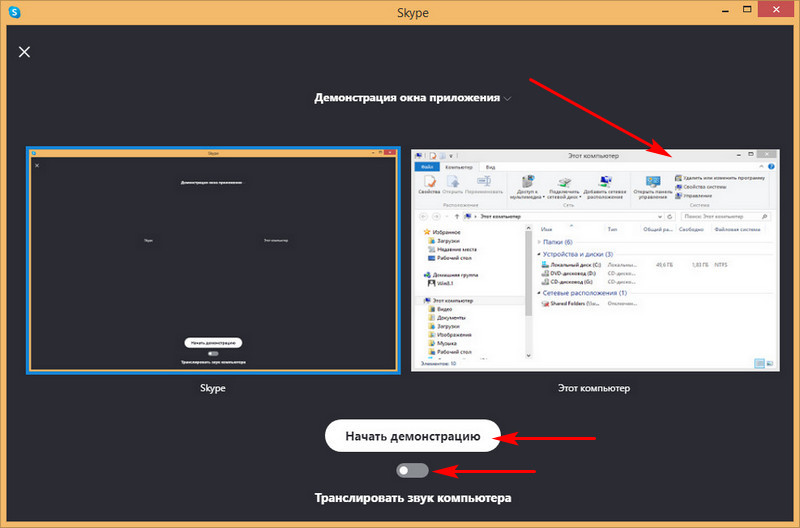Image resolution: width=800 pixels, height=528 pixels.
Task: Minimize the Skype window
Action: (725, 11)
